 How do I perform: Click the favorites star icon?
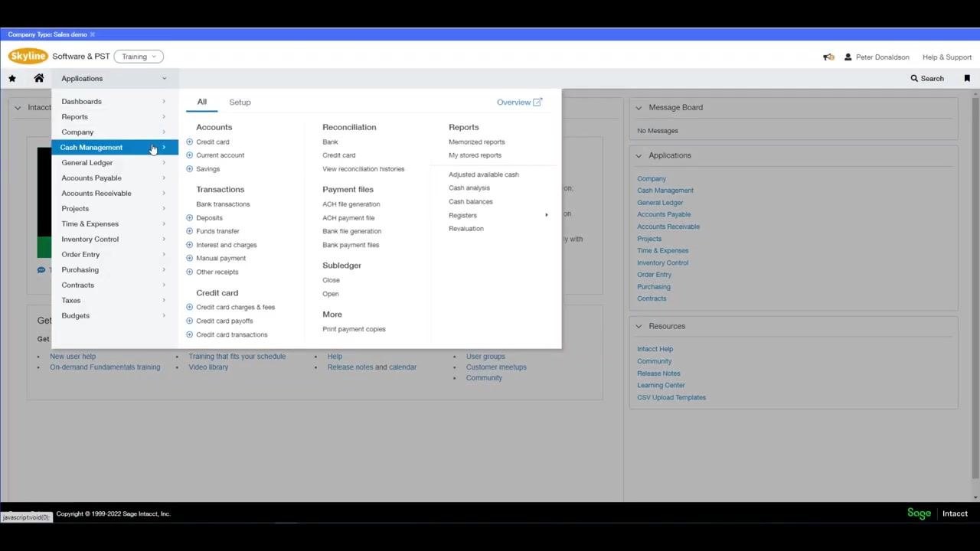click(12, 78)
